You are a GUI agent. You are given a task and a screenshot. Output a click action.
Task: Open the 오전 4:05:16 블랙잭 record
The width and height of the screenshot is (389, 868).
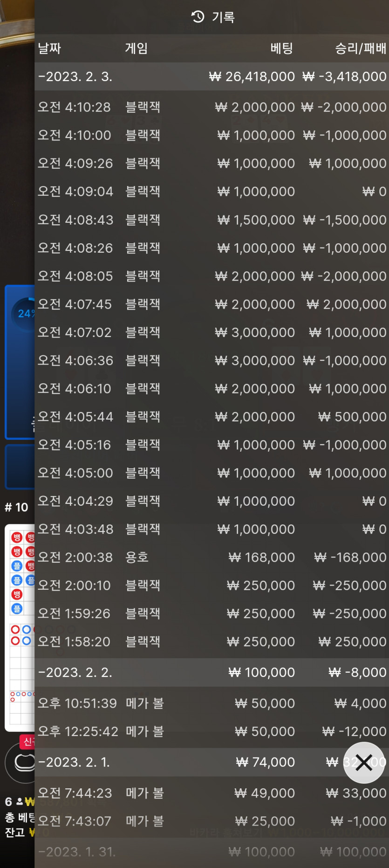click(212, 445)
